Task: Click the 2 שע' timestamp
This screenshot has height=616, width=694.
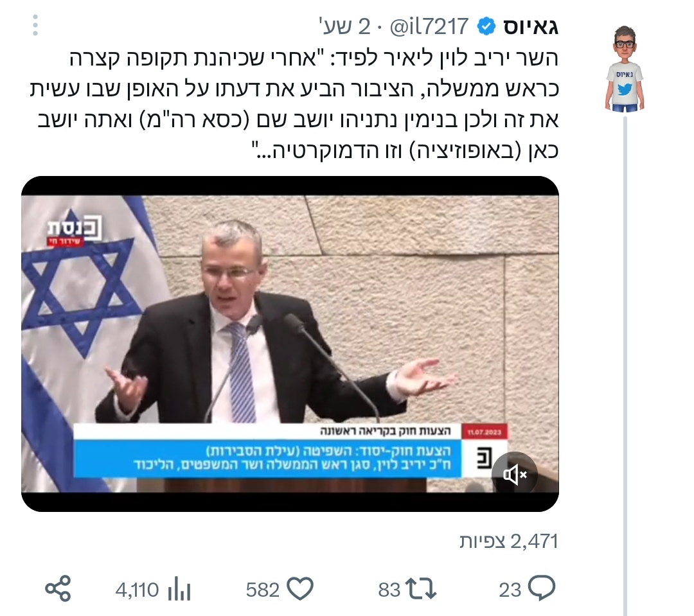Action: [345, 26]
